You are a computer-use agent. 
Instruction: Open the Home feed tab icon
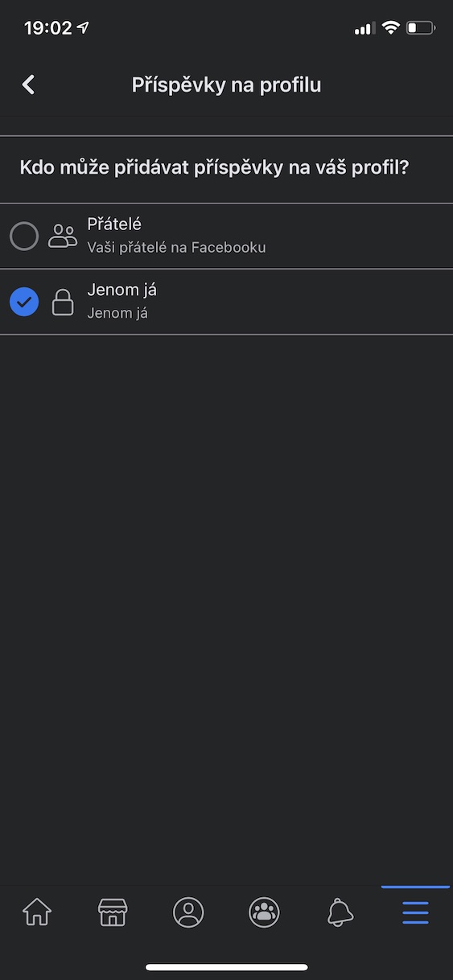[37, 912]
